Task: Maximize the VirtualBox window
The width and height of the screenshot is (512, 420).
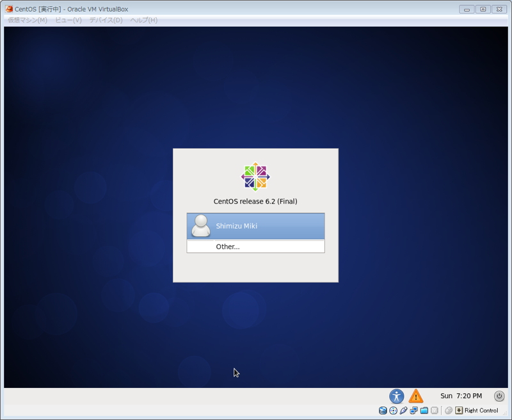Action: click(x=483, y=10)
